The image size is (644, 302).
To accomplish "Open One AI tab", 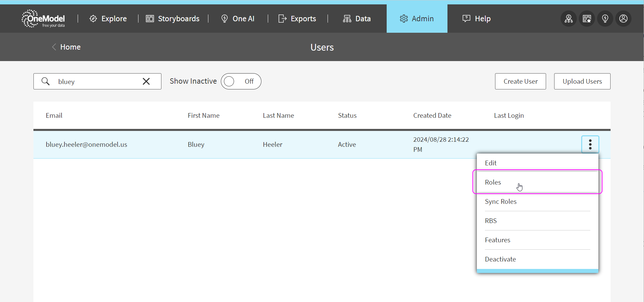I will [x=238, y=19].
